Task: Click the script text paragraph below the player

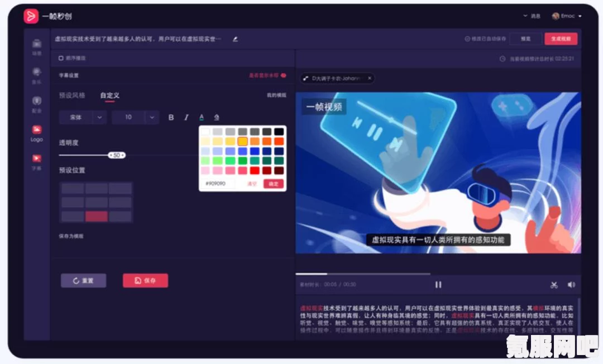Action: [437, 319]
